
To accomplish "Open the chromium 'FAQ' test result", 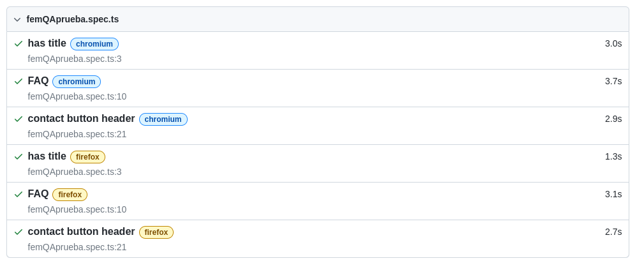I will click(38, 81).
